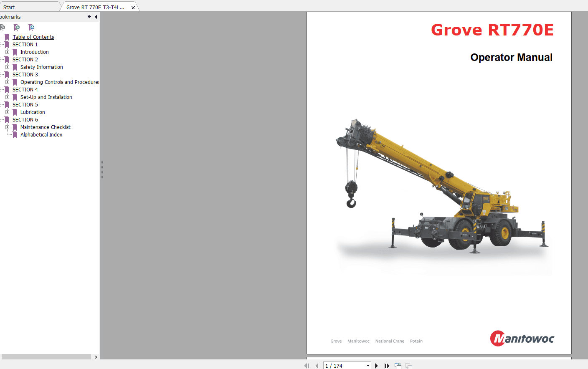The width and height of the screenshot is (588, 369).
Task: Go to the previous page
Action: [x=317, y=366]
